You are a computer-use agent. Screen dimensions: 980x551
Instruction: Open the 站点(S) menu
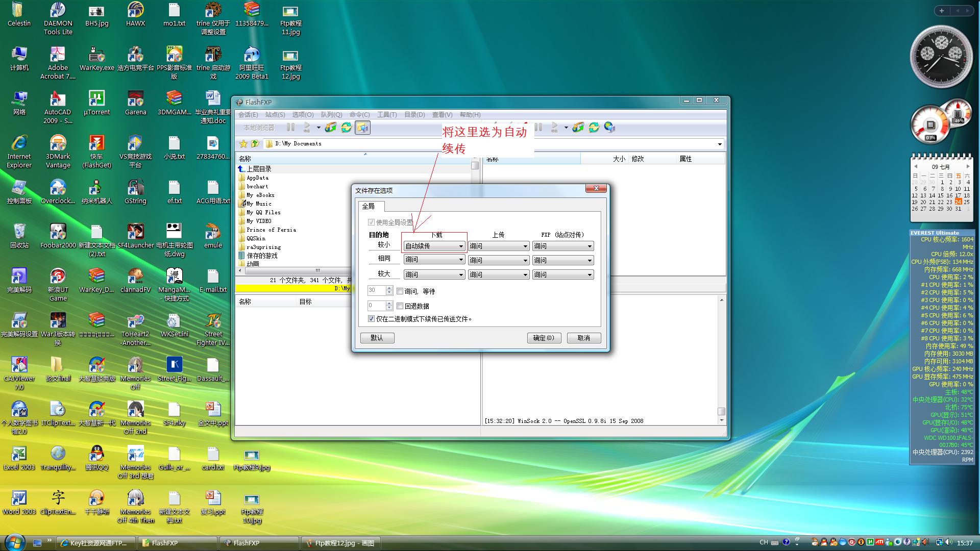click(275, 115)
